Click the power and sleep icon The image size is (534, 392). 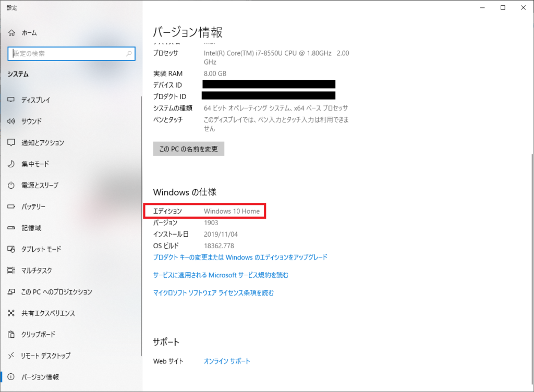click(x=11, y=185)
